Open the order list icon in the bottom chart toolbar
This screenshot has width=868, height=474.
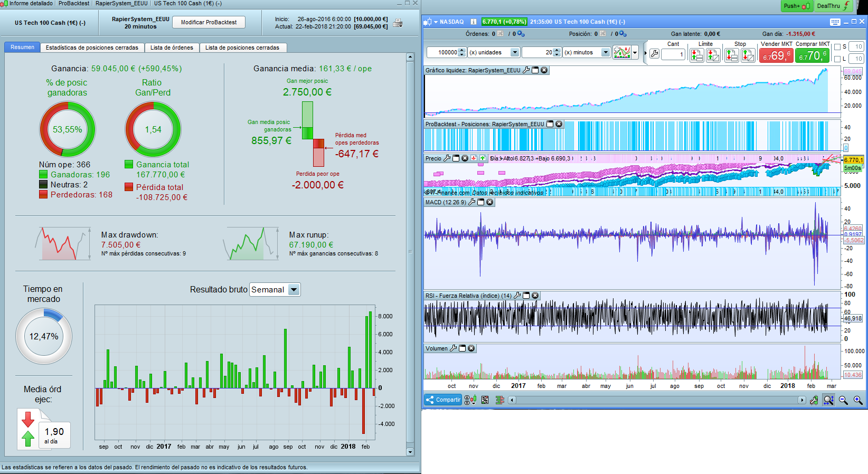click(x=485, y=400)
